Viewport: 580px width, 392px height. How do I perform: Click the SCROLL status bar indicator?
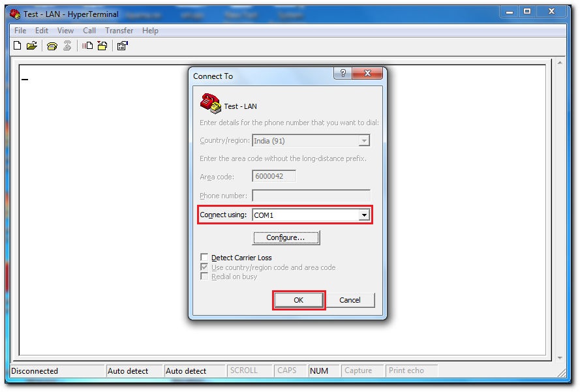pyautogui.click(x=243, y=370)
